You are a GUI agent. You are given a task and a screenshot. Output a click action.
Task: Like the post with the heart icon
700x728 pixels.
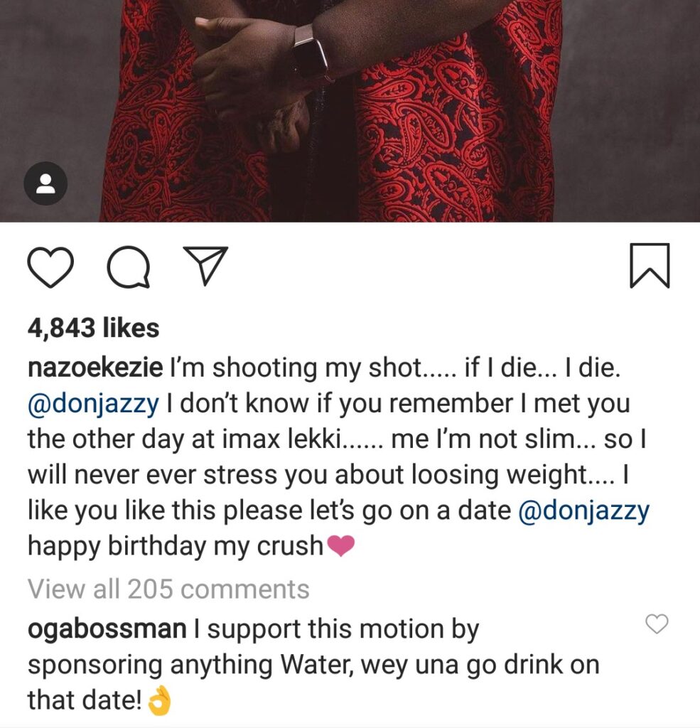coord(50,267)
